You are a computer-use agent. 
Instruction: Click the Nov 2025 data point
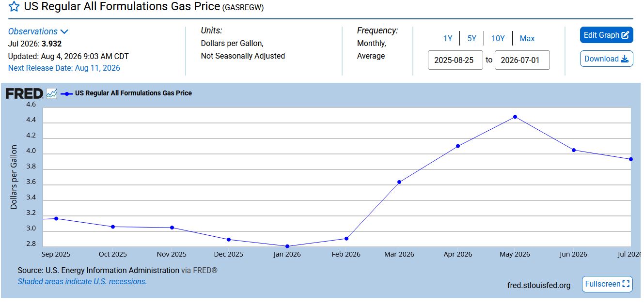pos(172,228)
